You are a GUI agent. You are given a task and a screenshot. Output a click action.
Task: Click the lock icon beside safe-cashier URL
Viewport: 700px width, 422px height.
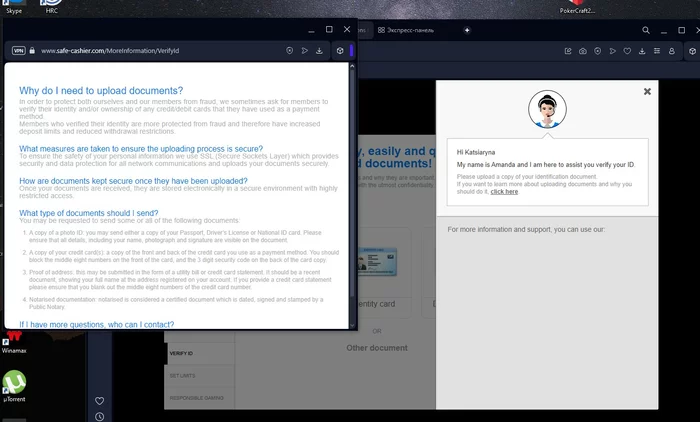pyautogui.click(x=32, y=51)
